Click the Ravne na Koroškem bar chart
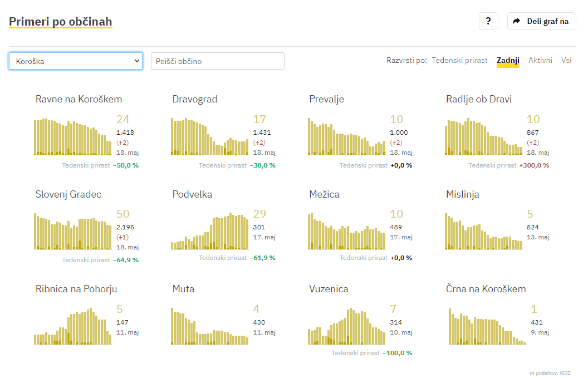The width and height of the screenshot is (588, 378). pos(72,136)
